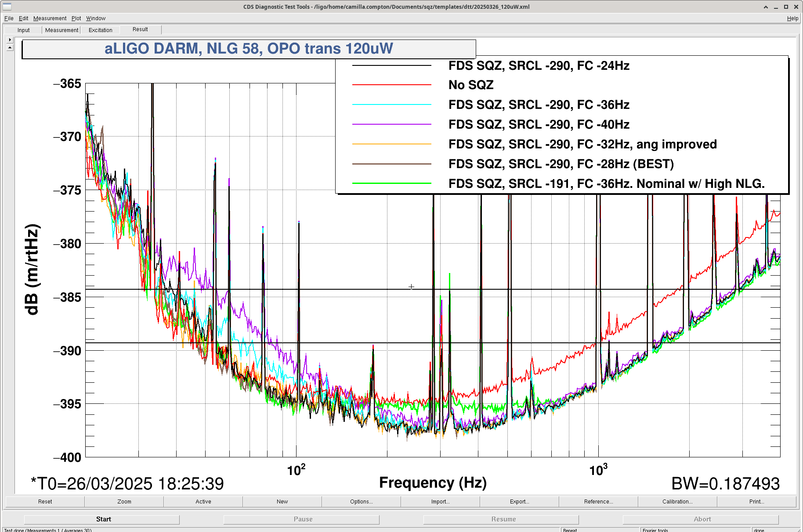Expand the side panel with right arrow
This screenshot has height=532, width=803.
(x=10, y=40)
